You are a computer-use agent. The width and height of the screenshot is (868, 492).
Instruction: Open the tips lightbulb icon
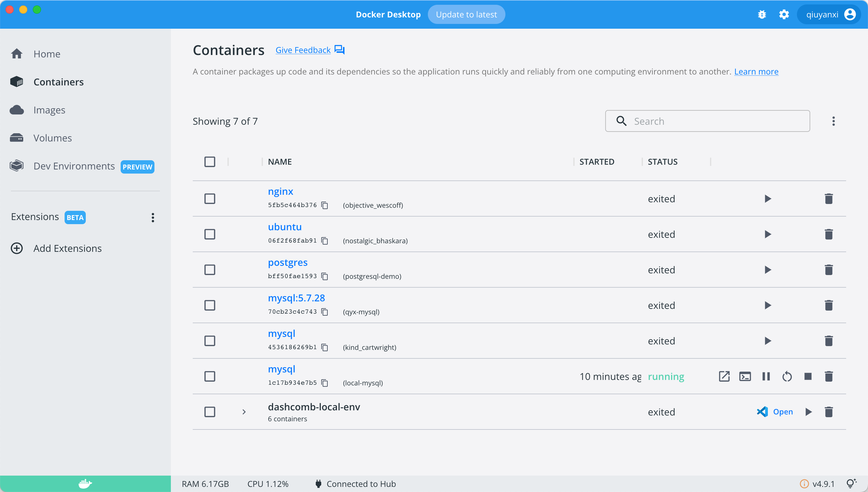click(851, 483)
